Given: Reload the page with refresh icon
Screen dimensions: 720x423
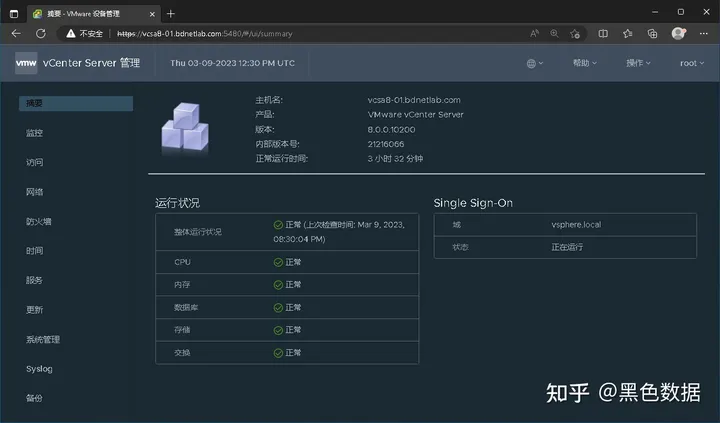Looking at the screenshot, I should click(41, 34).
